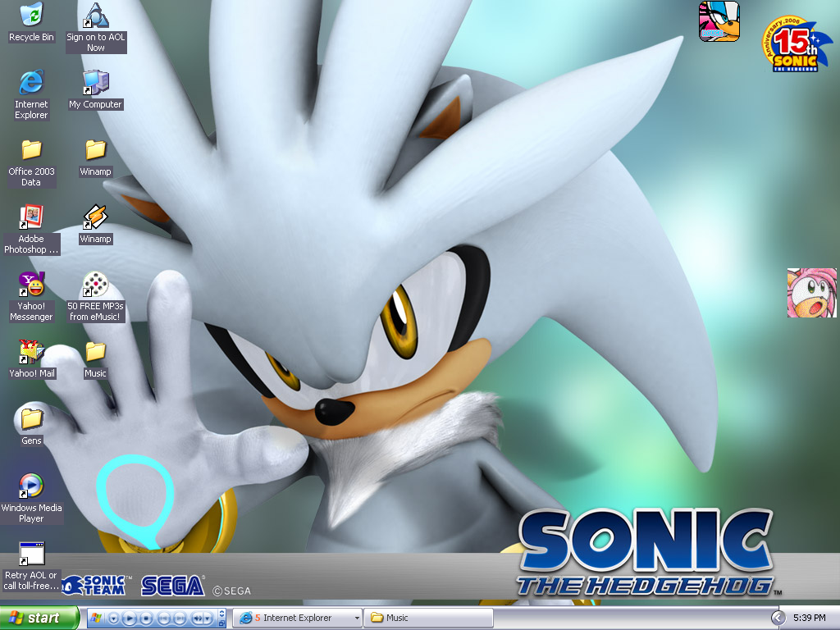Select the Winamp lightning-bolt shortcut icon
The width and height of the screenshot is (840, 630).
[x=96, y=225]
